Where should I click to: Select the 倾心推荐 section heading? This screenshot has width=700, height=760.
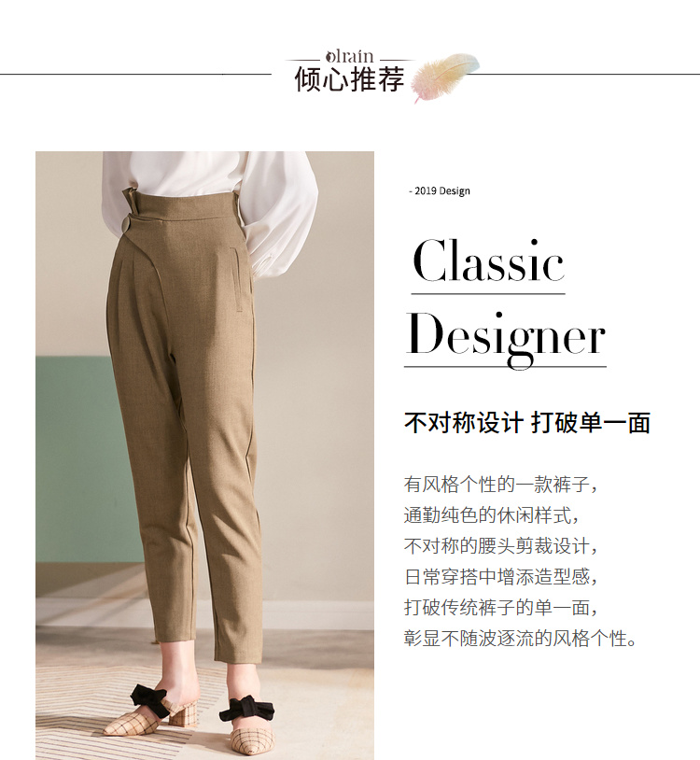(x=349, y=79)
